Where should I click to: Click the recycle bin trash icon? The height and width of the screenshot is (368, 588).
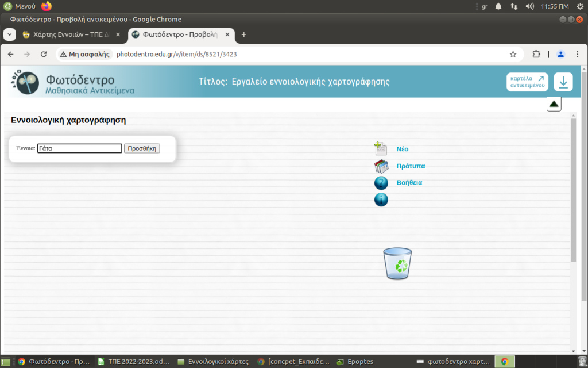point(397,263)
